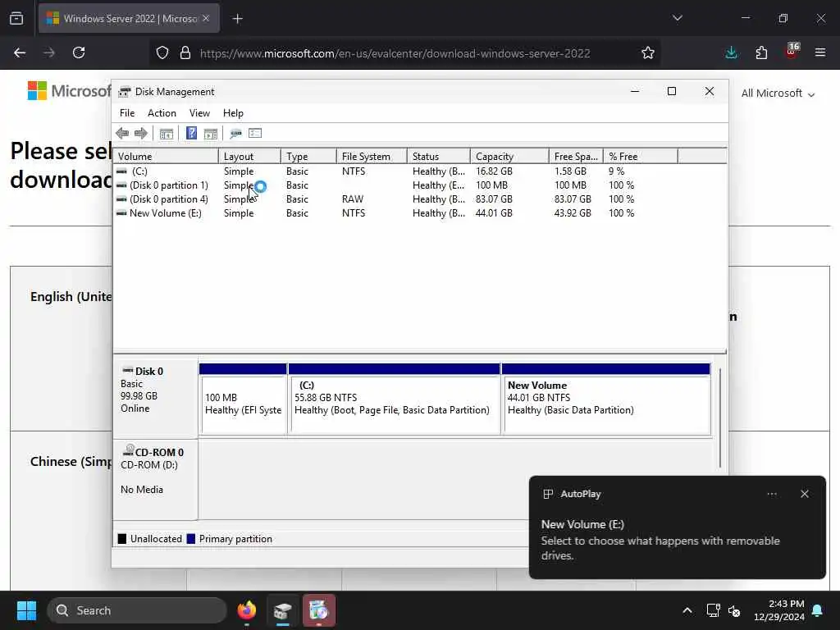
Task: Close the Windows Server 2022 browser tab
Action: [x=206, y=18]
